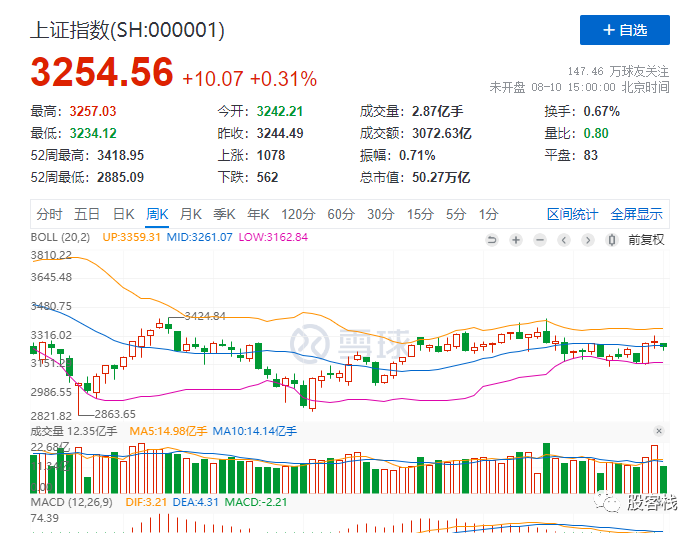Click the 2863.65 low marker on chart
Image resolution: width=700 pixels, height=533 pixels.
click(x=115, y=414)
